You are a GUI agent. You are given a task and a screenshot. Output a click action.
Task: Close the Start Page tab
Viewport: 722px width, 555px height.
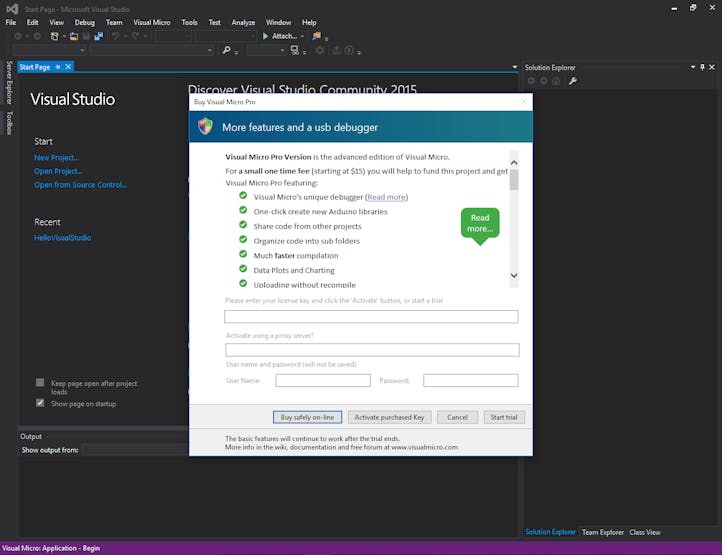pos(68,67)
